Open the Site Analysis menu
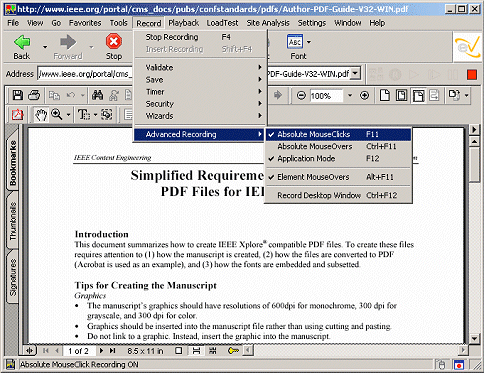 [268, 23]
